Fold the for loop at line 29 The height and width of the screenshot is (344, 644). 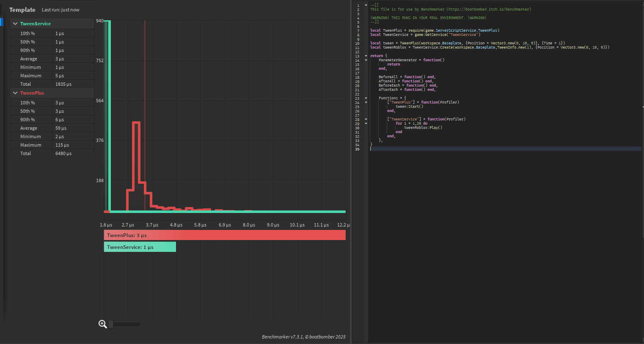pyautogui.click(x=366, y=123)
